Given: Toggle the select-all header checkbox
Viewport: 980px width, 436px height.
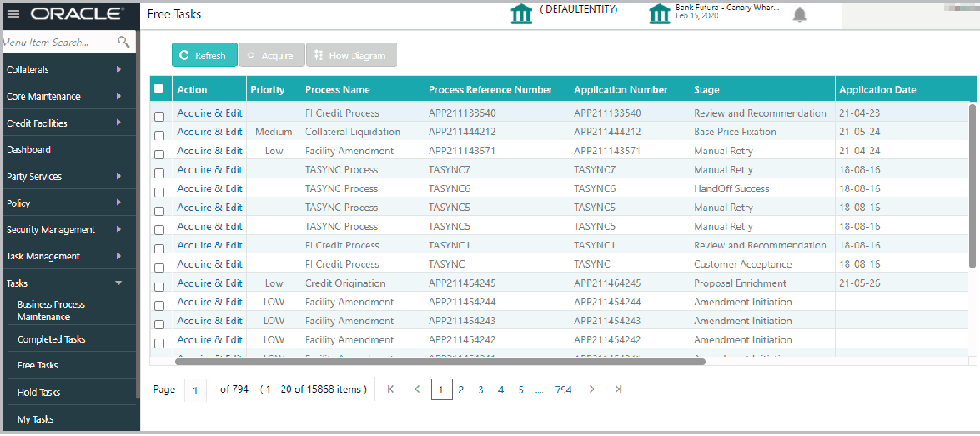Looking at the screenshot, I should pyautogui.click(x=158, y=88).
